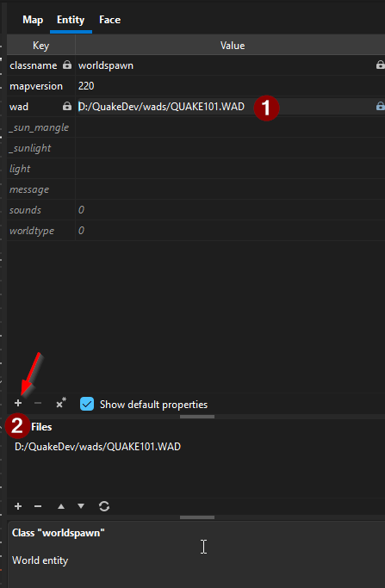
Task: Click the empty value cell for _sun_mangle
Action: click(230, 127)
